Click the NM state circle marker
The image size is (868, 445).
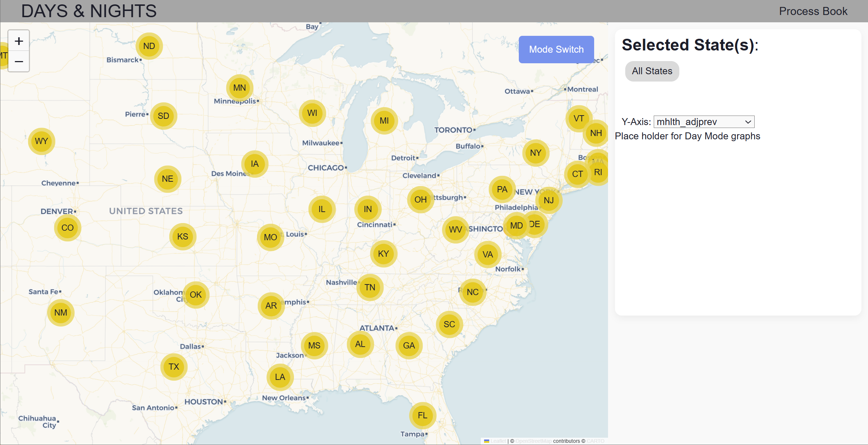(x=61, y=313)
